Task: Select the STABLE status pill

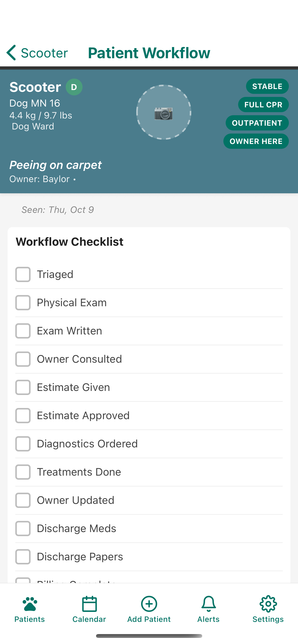Action: 267,86
